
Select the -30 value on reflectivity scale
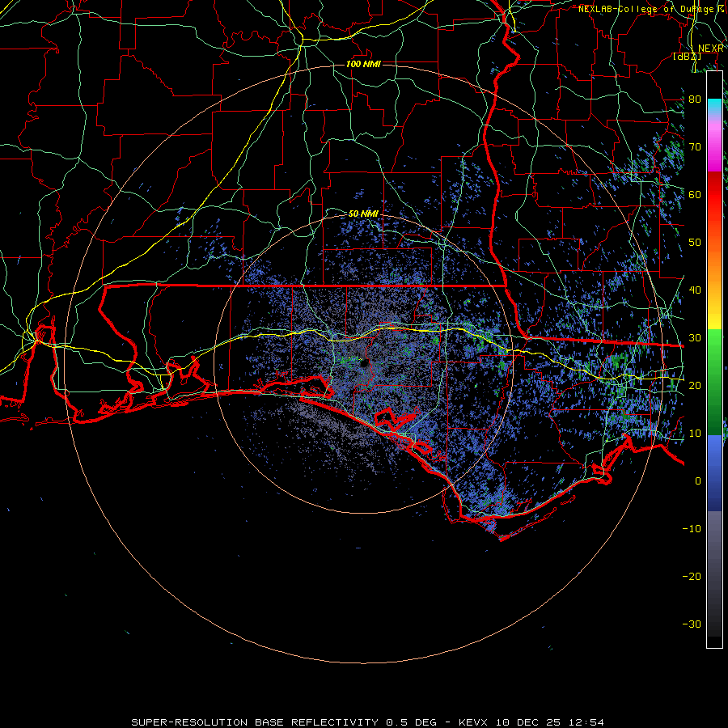pos(692,624)
